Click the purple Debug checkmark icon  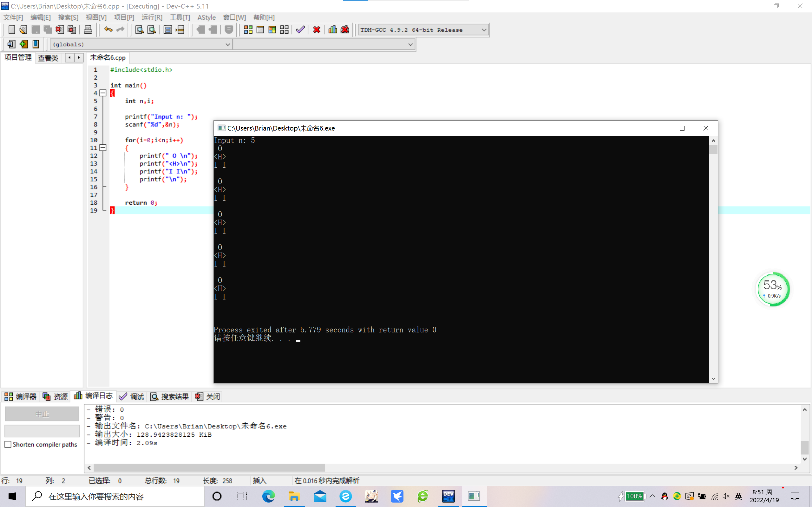coord(300,30)
